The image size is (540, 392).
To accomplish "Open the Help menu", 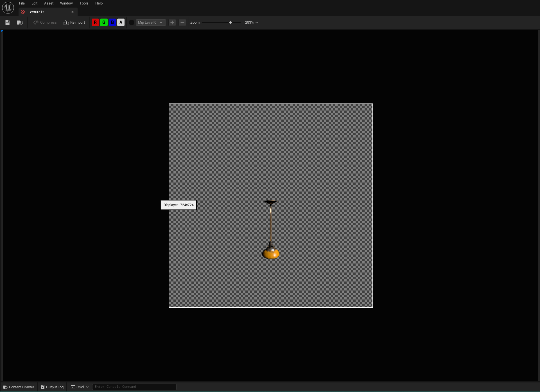I will click(x=99, y=3).
